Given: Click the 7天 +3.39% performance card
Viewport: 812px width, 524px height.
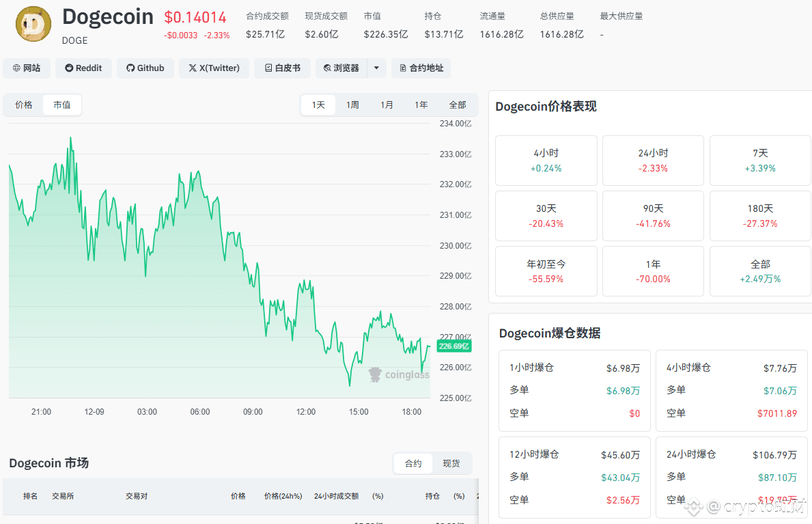Looking at the screenshot, I should click(x=760, y=161).
